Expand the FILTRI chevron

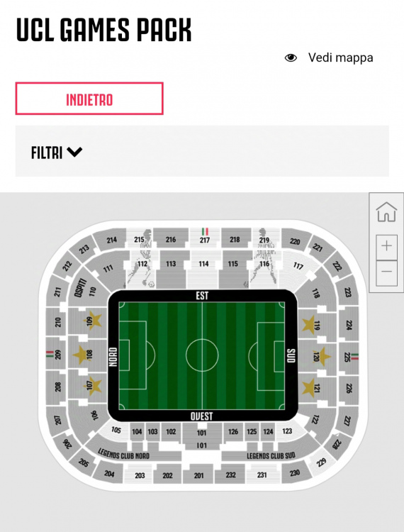click(x=74, y=152)
